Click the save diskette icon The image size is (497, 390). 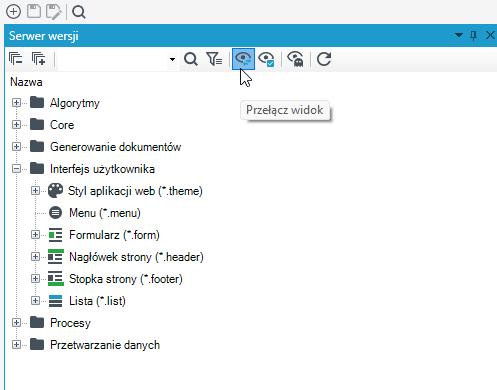pyautogui.click(x=34, y=12)
